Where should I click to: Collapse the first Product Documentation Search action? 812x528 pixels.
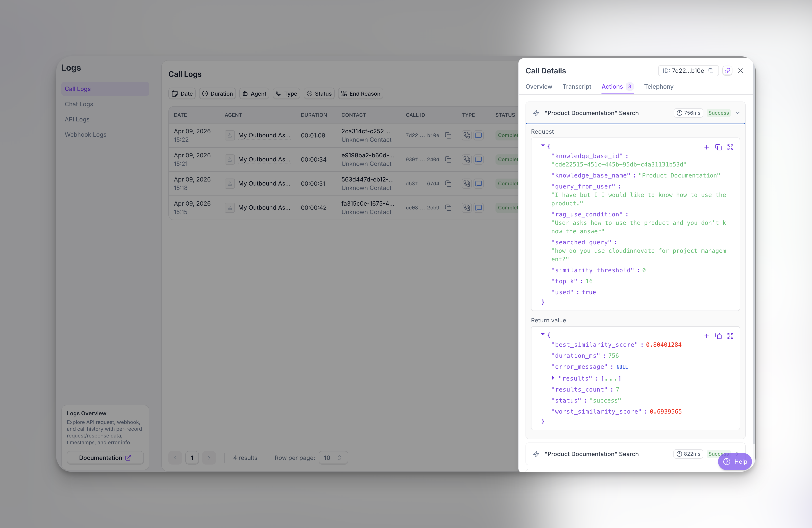click(x=737, y=113)
